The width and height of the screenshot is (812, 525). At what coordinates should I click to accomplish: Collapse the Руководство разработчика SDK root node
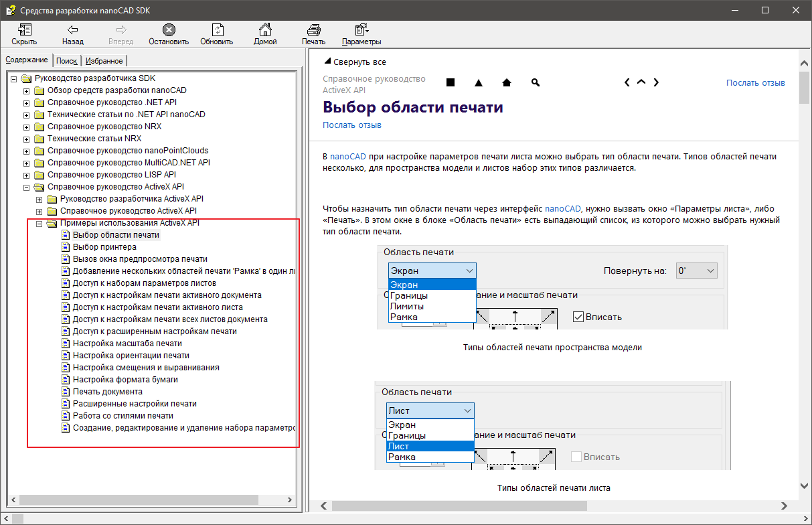click(14, 78)
